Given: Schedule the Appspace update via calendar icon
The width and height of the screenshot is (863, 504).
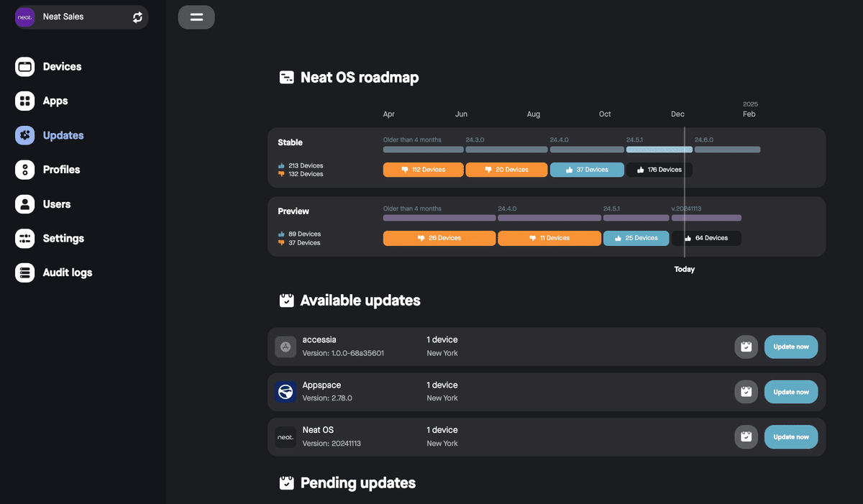Looking at the screenshot, I should pyautogui.click(x=746, y=392).
